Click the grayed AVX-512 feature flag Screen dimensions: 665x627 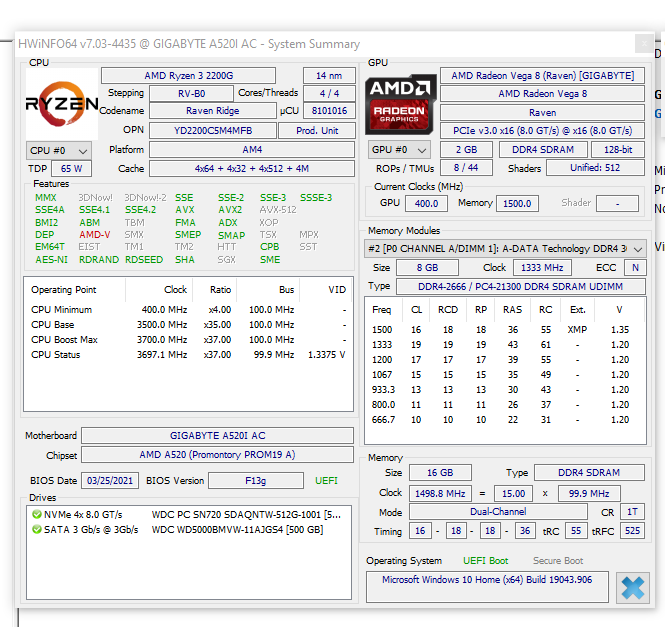[278, 210]
